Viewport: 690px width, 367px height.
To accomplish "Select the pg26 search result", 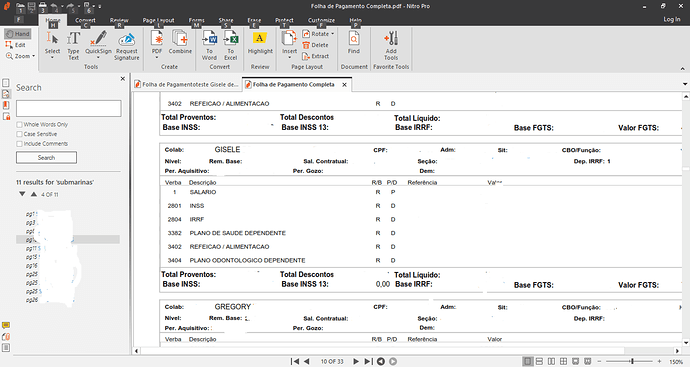I will (32, 300).
